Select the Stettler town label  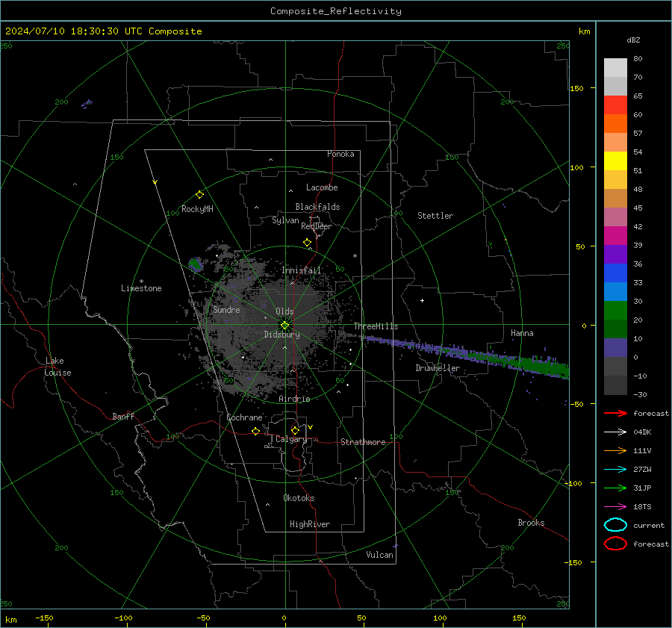tap(435, 216)
